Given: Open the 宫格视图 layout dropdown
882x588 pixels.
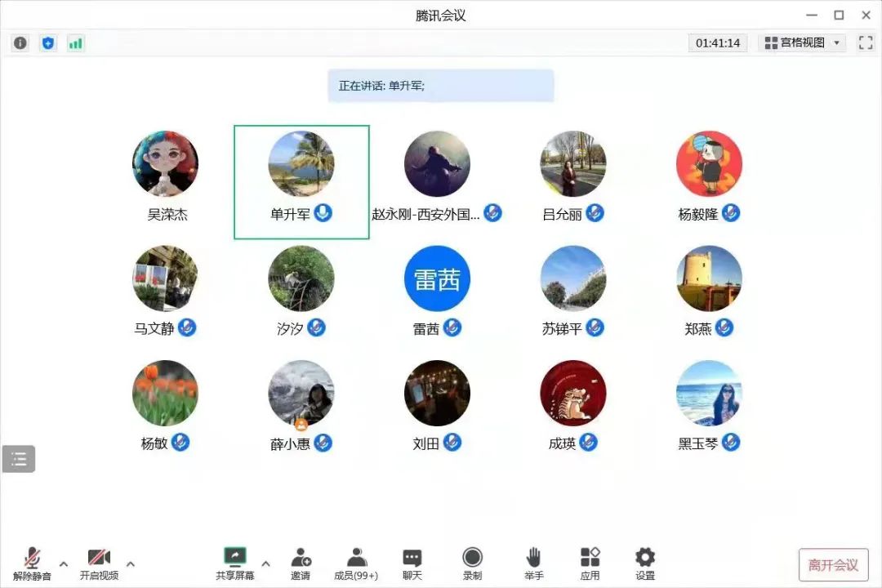Looking at the screenshot, I should (x=802, y=42).
